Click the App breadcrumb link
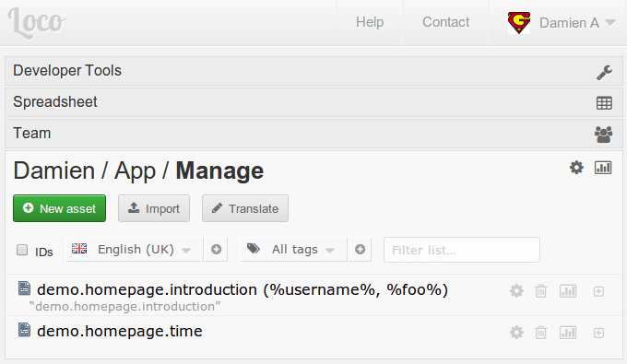The height and width of the screenshot is (364, 627). coord(135,171)
